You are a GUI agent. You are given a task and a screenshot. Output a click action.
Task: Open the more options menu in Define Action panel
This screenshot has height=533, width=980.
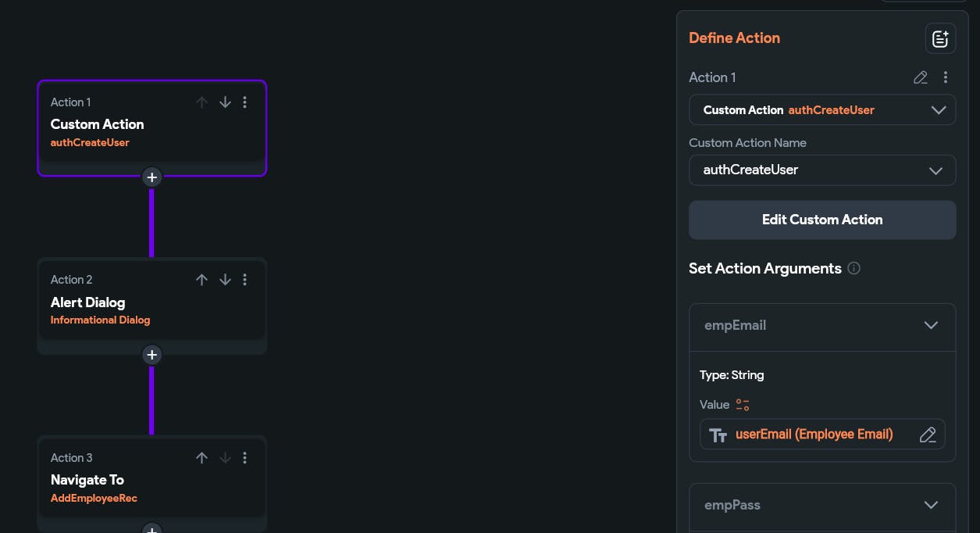pos(946,77)
